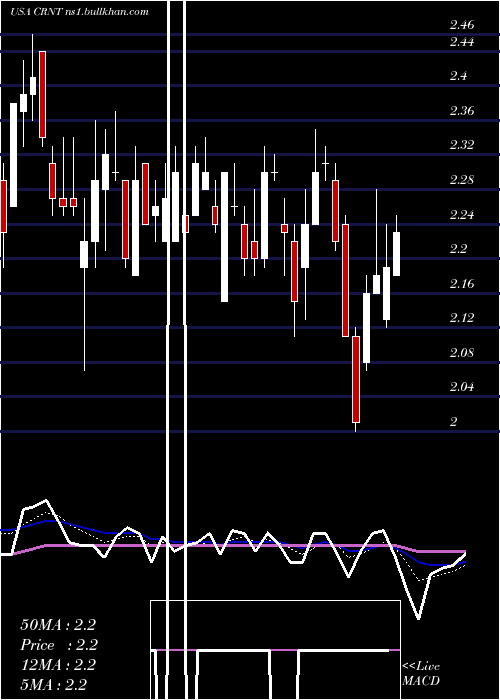Click the 2.46 price axis label
This screenshot has height=700, width=500.
462,25
